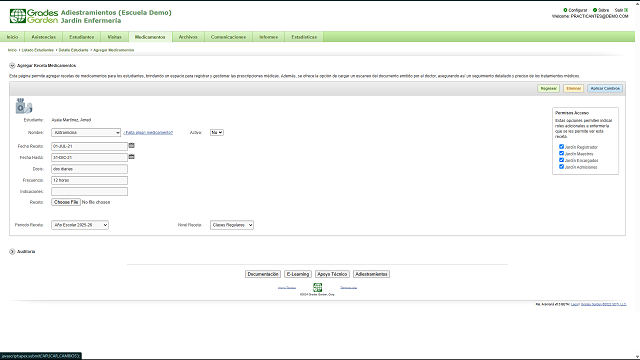Switch to the Visitas tab
Viewport: 640px width, 360px height.
pos(114,37)
